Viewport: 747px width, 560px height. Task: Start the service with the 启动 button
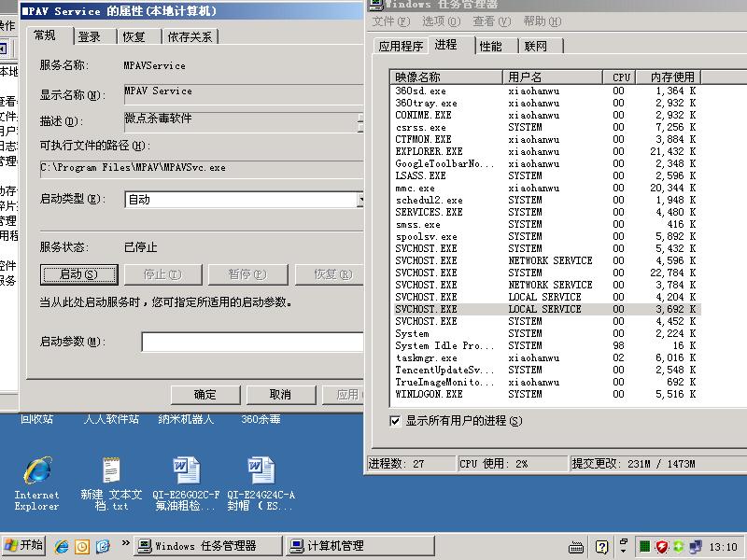(79, 274)
